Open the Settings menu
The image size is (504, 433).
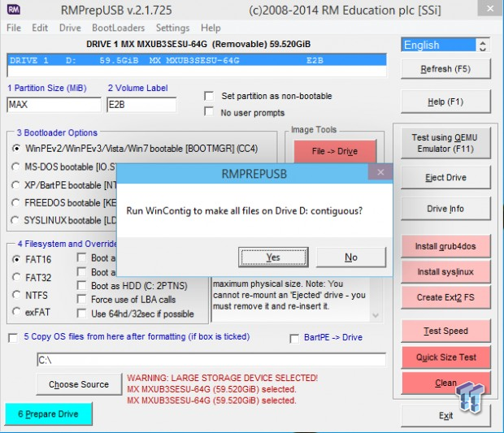click(172, 28)
